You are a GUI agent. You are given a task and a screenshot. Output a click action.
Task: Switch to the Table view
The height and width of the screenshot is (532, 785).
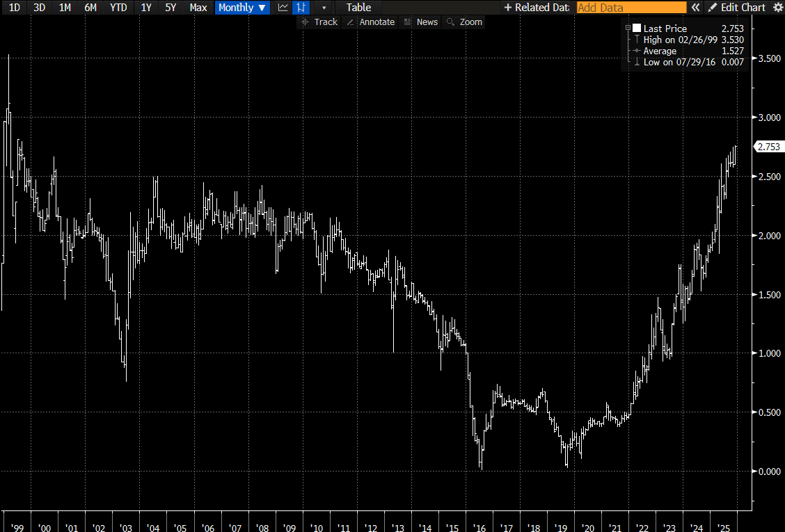[x=358, y=8]
